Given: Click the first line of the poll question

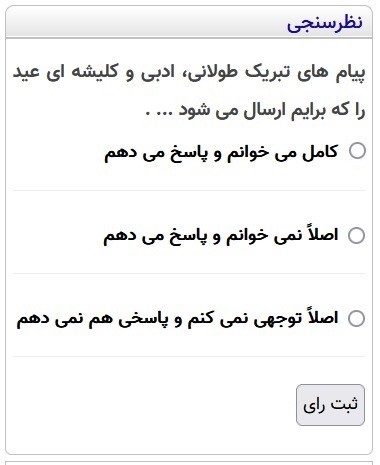Looking at the screenshot, I should click(x=189, y=73).
